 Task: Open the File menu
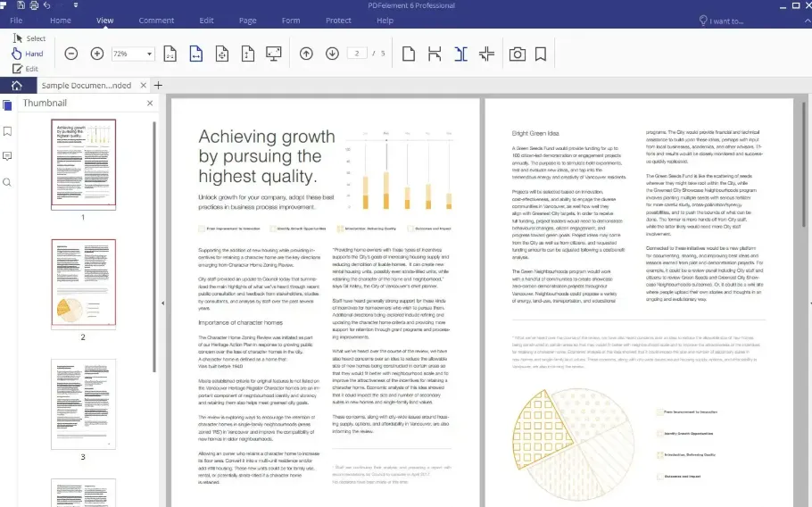coord(16,21)
